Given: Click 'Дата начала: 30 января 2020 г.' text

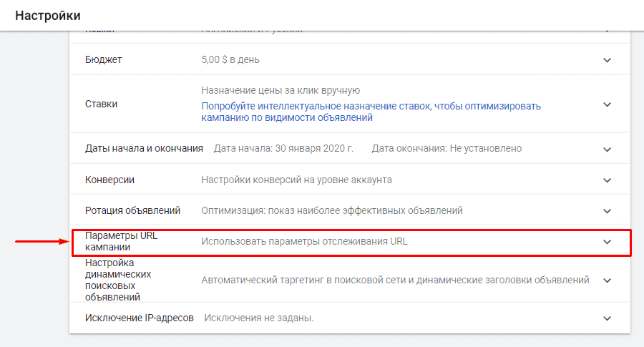Looking at the screenshot, I should [x=283, y=149].
